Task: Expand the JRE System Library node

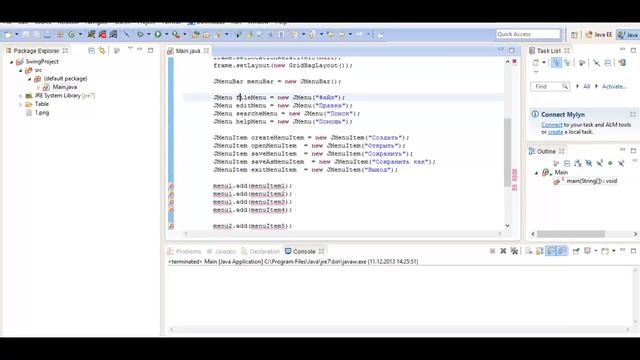Action: point(21,96)
